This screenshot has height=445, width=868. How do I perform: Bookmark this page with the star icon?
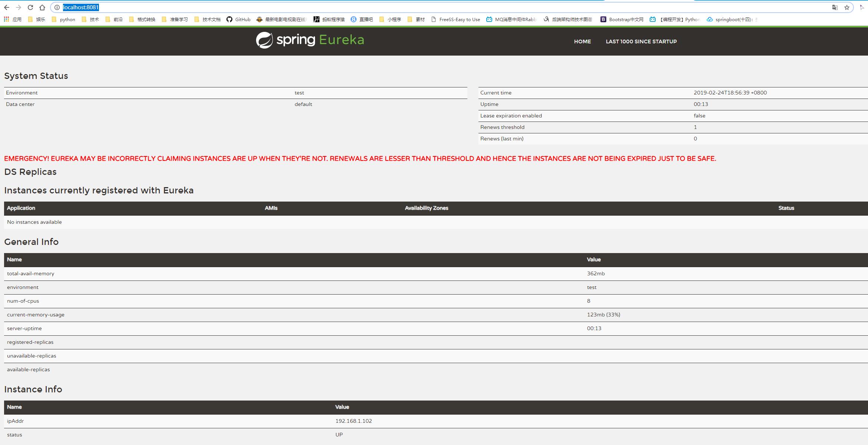(847, 7)
